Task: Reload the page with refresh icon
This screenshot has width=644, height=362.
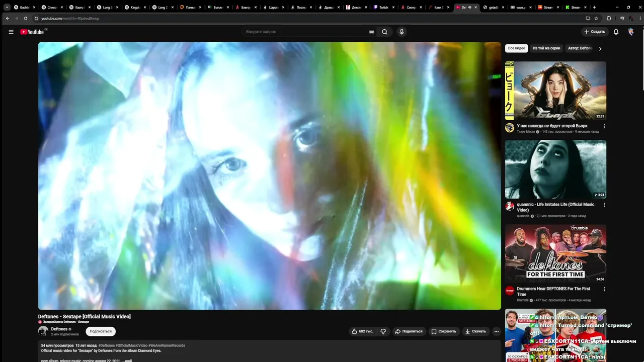Action: coord(26,18)
